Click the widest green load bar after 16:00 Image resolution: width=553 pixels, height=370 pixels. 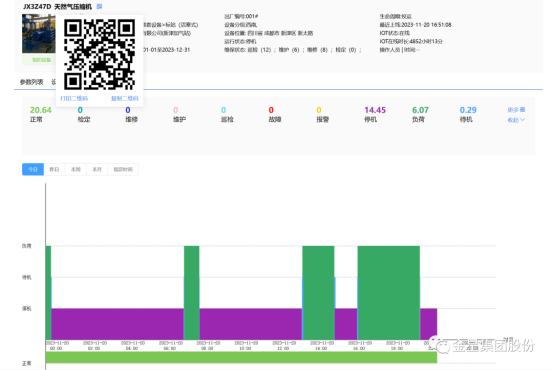[x=389, y=293]
